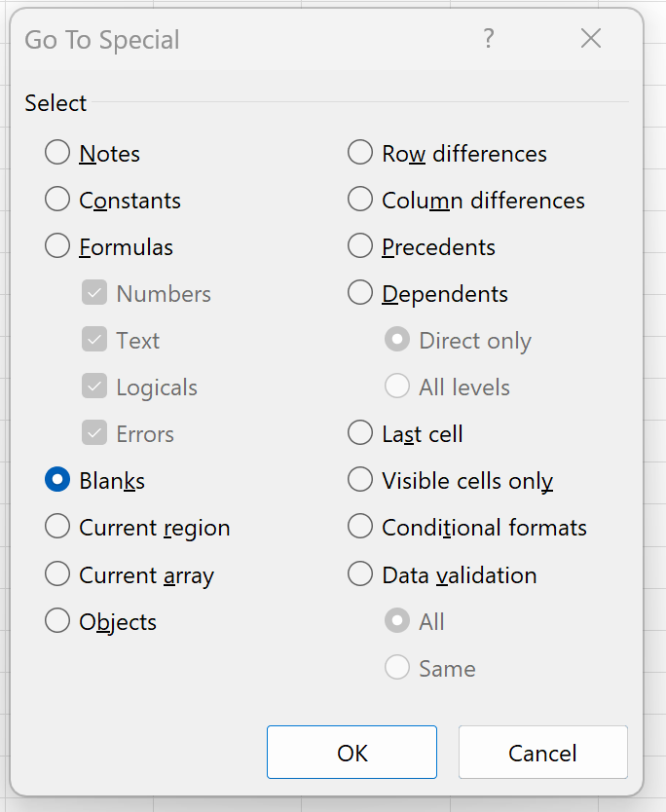
Task: Confirm with the OK button
Action: coord(351,752)
